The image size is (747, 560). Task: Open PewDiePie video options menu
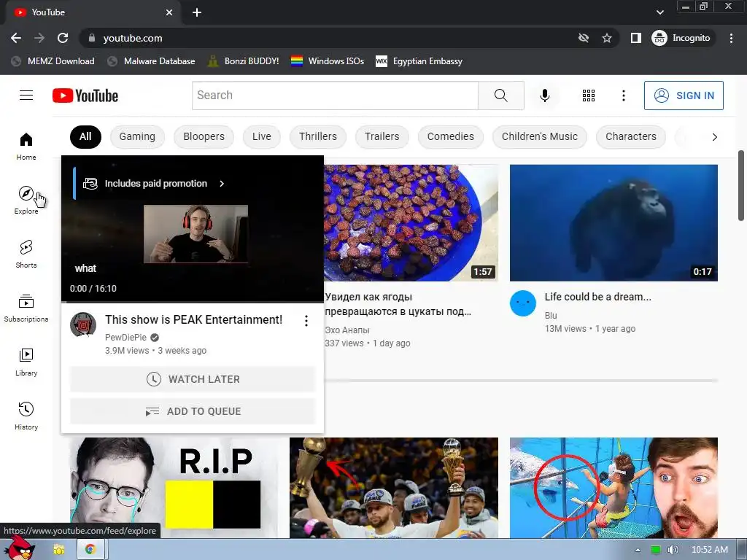(x=306, y=321)
